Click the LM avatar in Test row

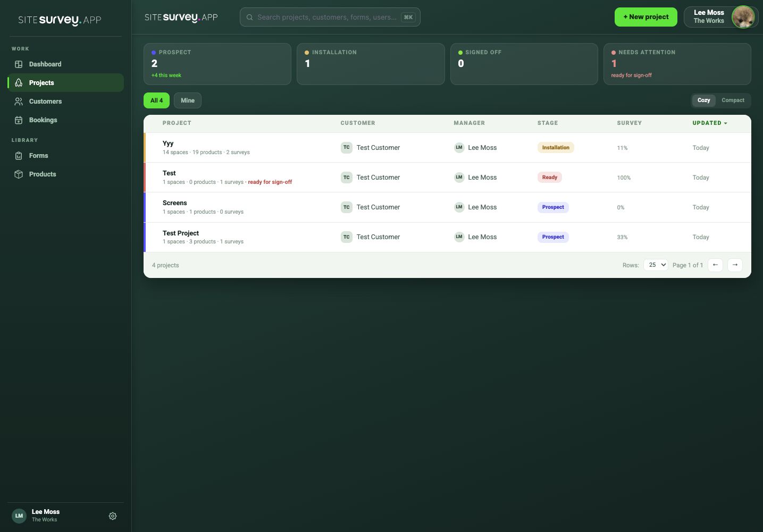(x=459, y=178)
